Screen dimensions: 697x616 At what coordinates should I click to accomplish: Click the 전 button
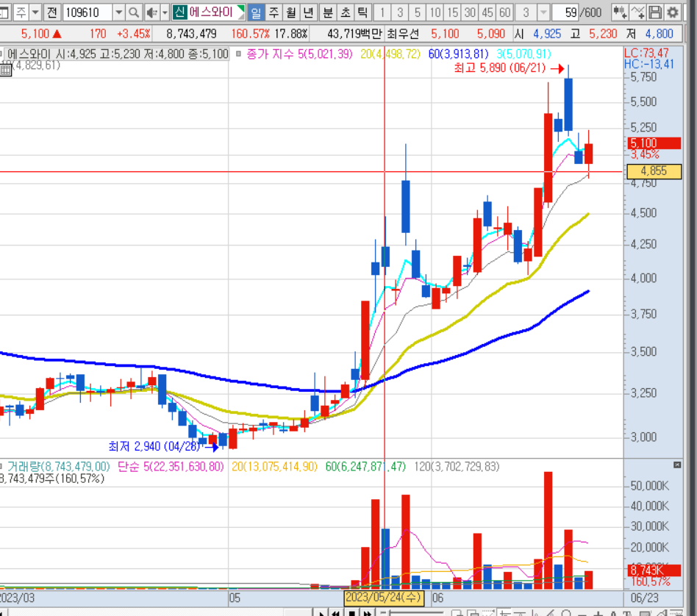pyautogui.click(x=52, y=12)
